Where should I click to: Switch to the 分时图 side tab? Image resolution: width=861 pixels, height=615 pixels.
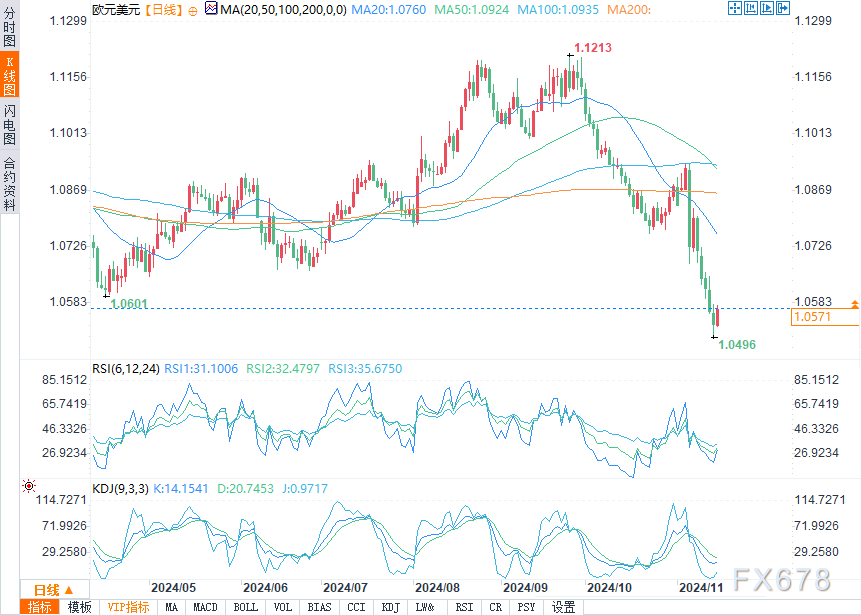pos(9,26)
